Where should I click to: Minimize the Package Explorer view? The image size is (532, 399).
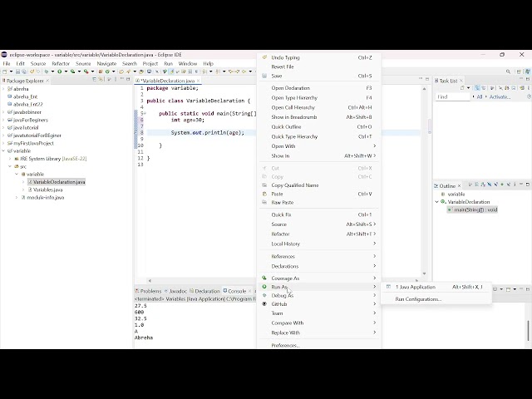coord(122,79)
